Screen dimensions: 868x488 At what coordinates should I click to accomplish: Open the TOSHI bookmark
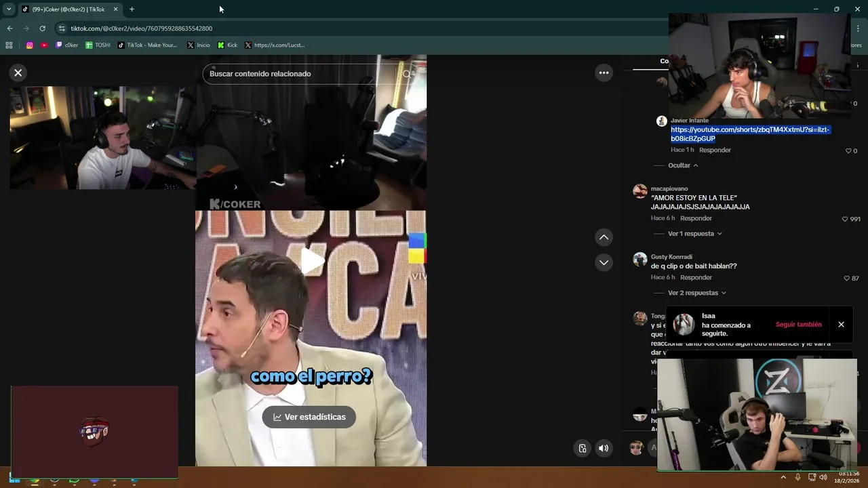click(98, 45)
